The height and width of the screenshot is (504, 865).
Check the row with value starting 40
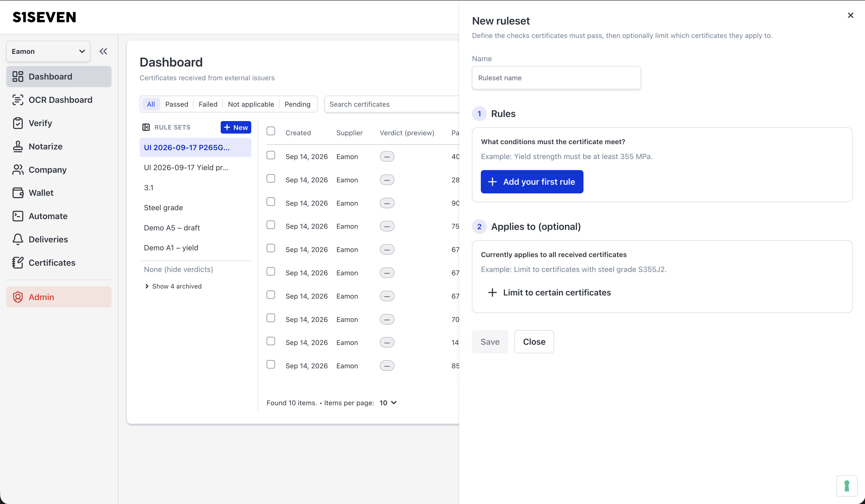point(271,155)
